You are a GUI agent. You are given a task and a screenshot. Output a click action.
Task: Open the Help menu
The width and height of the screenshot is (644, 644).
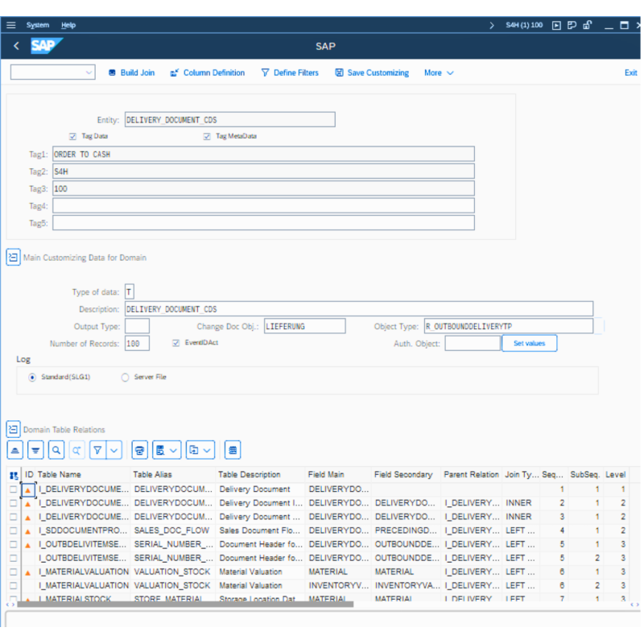pyautogui.click(x=68, y=25)
